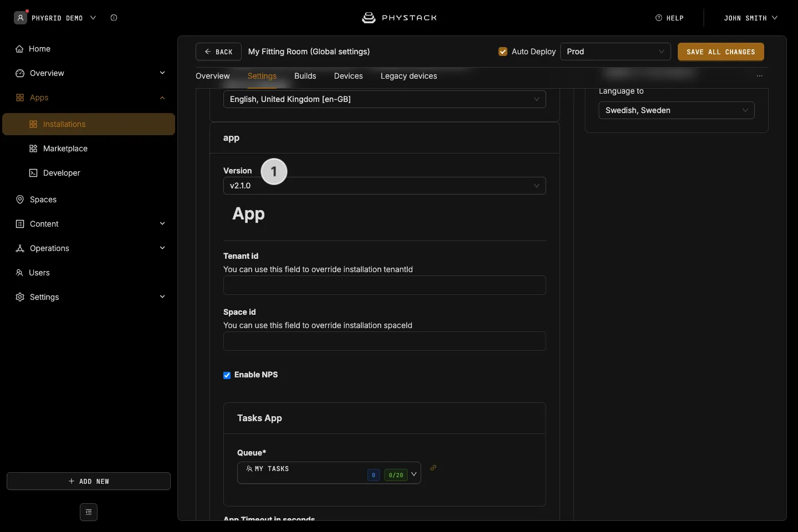Select Installations in the sidebar

pyautogui.click(x=89, y=124)
